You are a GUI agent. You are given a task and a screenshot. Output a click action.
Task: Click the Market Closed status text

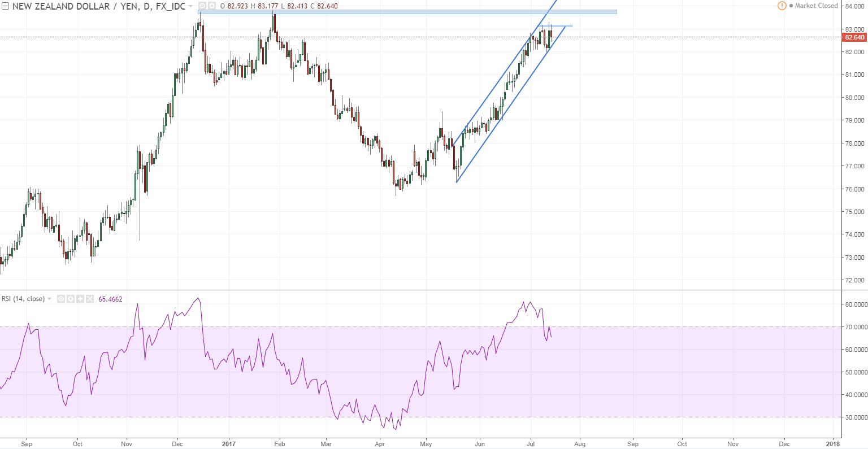click(x=816, y=6)
